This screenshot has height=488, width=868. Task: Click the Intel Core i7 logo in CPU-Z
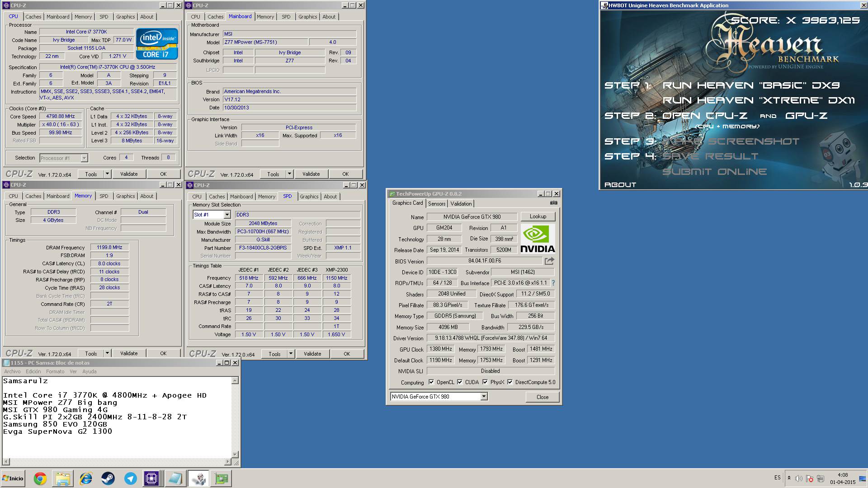[x=157, y=44]
